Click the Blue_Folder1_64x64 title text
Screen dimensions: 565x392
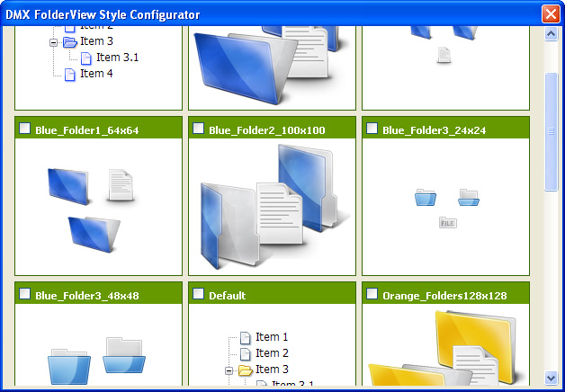87,130
